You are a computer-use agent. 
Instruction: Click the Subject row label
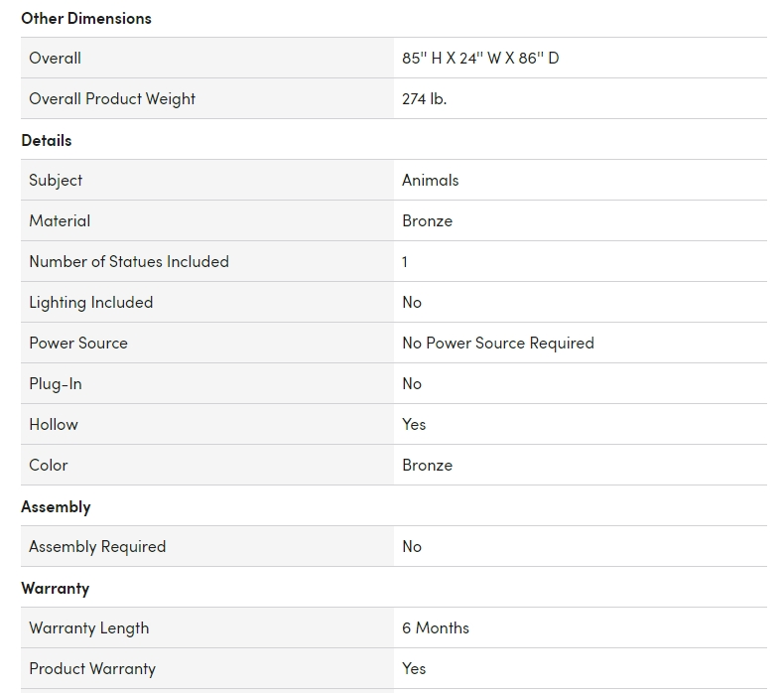(x=56, y=181)
